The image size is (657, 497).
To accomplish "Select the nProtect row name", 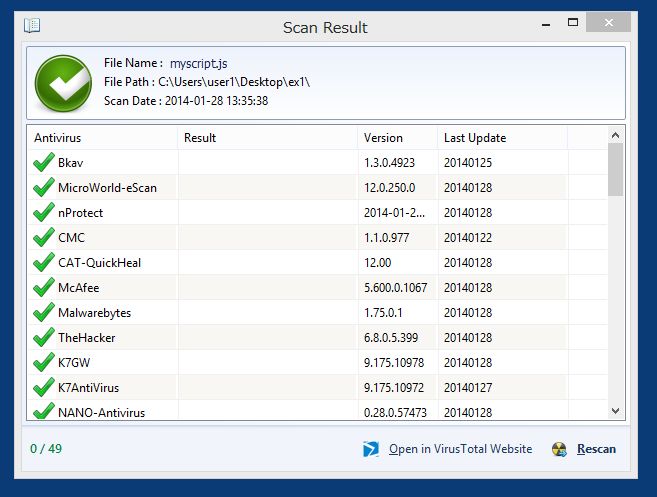I will pyautogui.click(x=80, y=213).
